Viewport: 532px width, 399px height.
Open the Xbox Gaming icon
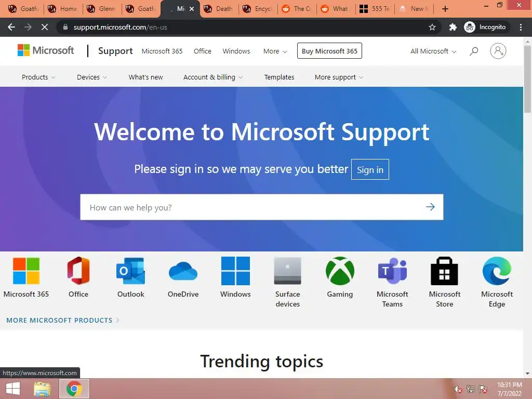click(340, 270)
